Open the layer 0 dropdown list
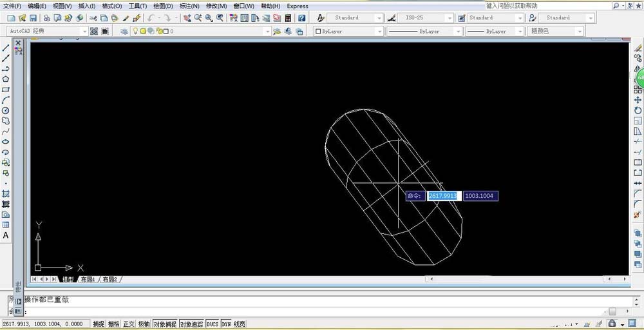Viewport: 644px width, 330px height. (x=201, y=31)
